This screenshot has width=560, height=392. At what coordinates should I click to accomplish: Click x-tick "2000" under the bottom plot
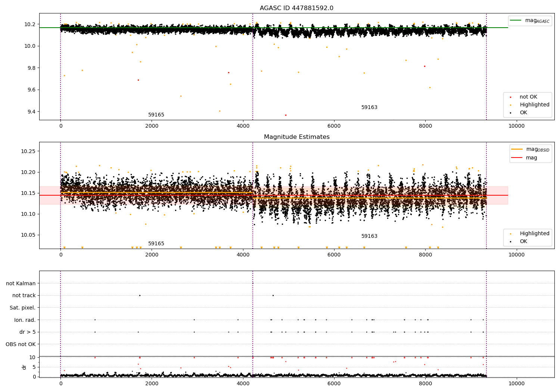[x=152, y=384]
